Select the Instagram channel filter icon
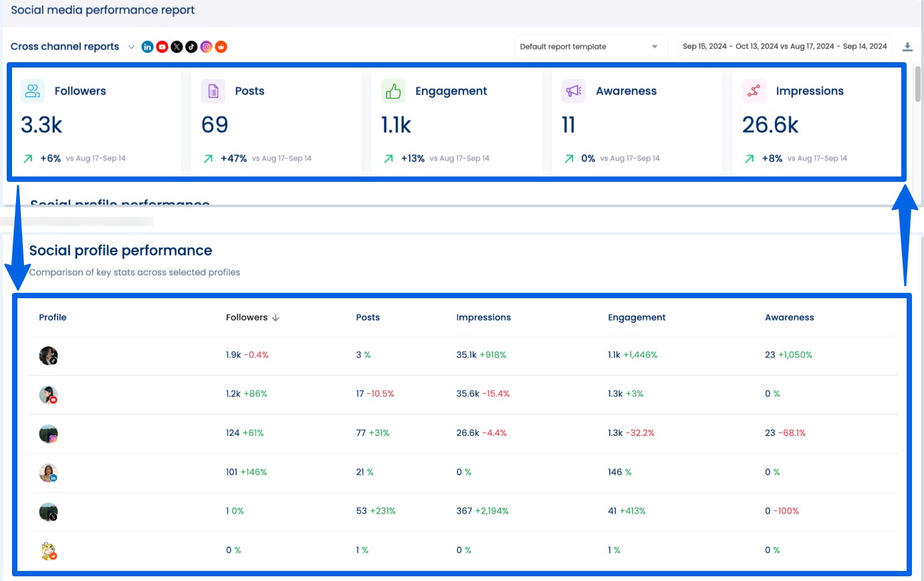Screen dimensions: 924x581 point(206,47)
